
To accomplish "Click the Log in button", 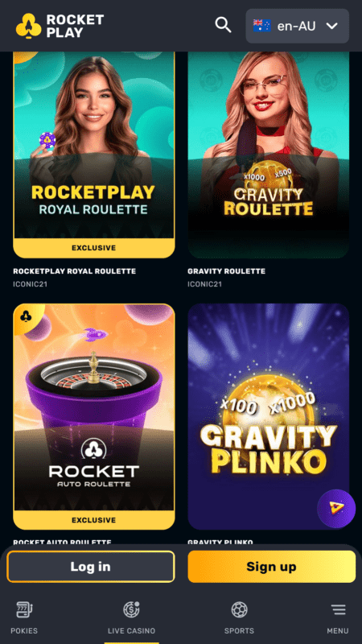I will click(91, 567).
